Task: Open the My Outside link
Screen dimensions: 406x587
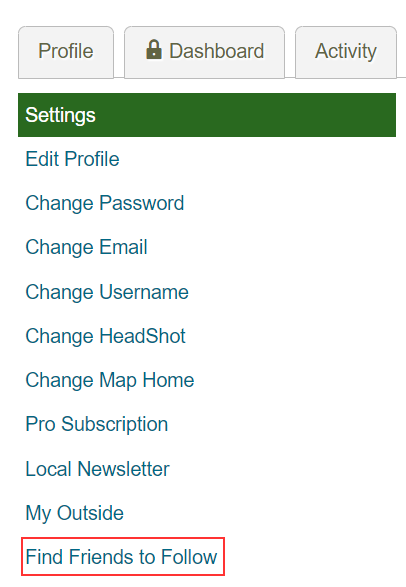Action: tap(74, 513)
